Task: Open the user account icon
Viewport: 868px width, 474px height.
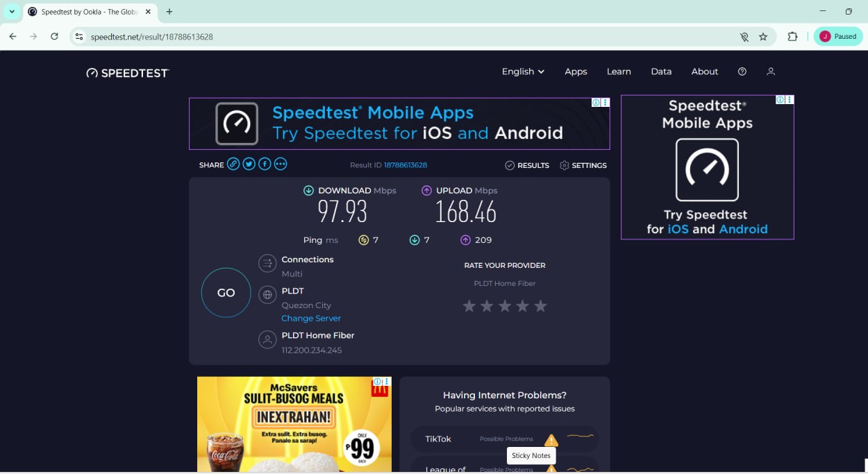Action: pyautogui.click(x=771, y=71)
